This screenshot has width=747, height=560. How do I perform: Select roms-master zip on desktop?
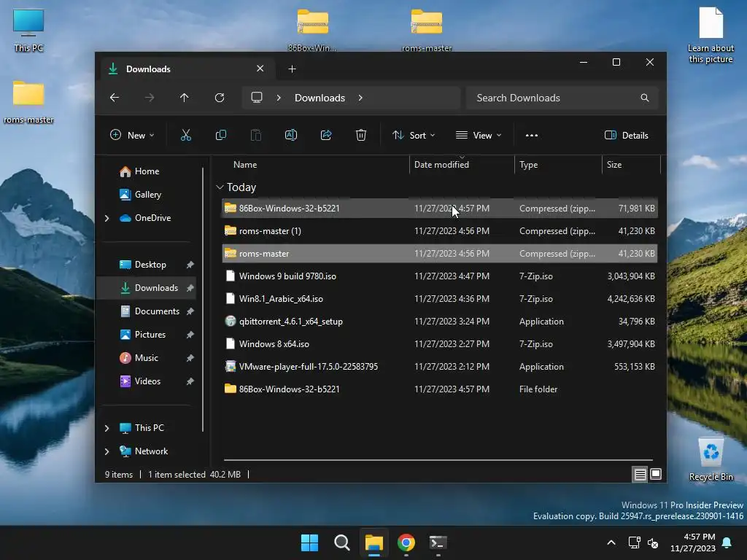(427, 29)
